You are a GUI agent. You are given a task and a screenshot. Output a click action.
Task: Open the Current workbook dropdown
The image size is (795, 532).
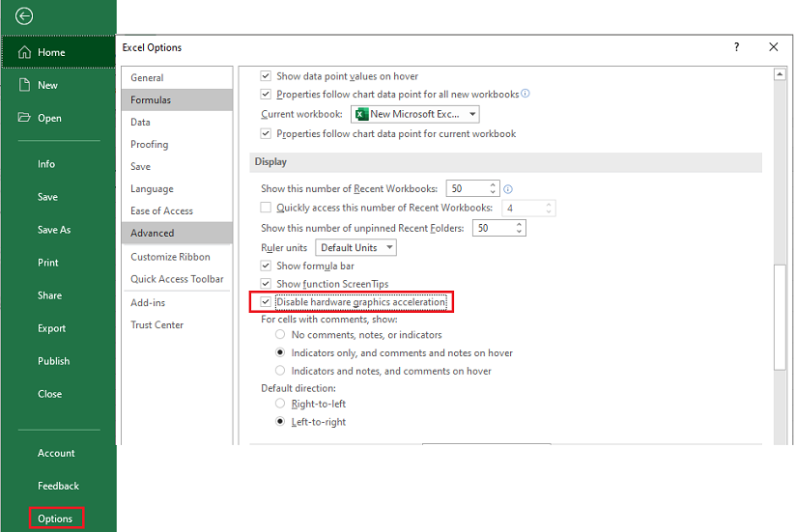pyautogui.click(x=472, y=115)
